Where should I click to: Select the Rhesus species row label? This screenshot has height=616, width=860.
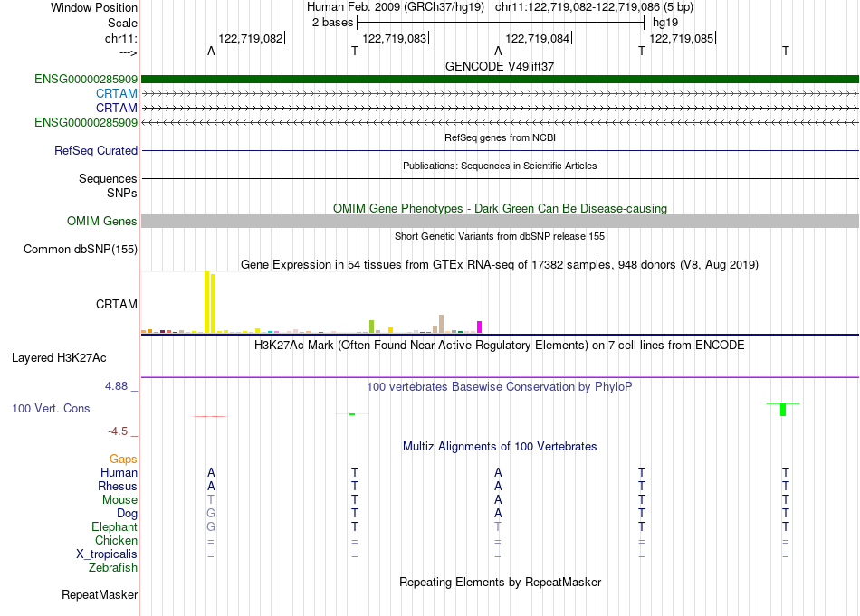(x=118, y=486)
